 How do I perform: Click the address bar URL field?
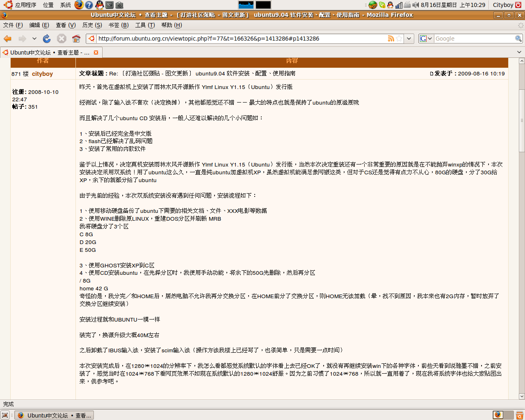tap(241, 39)
